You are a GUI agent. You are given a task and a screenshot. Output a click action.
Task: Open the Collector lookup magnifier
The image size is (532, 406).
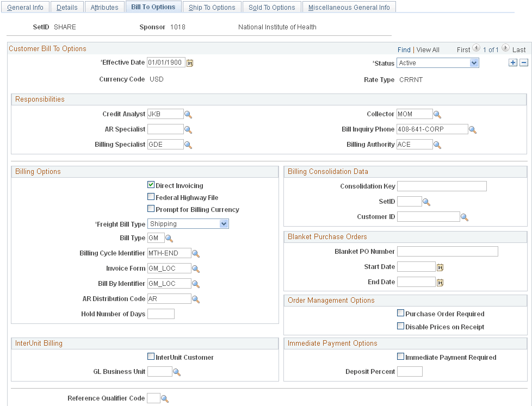pos(437,114)
